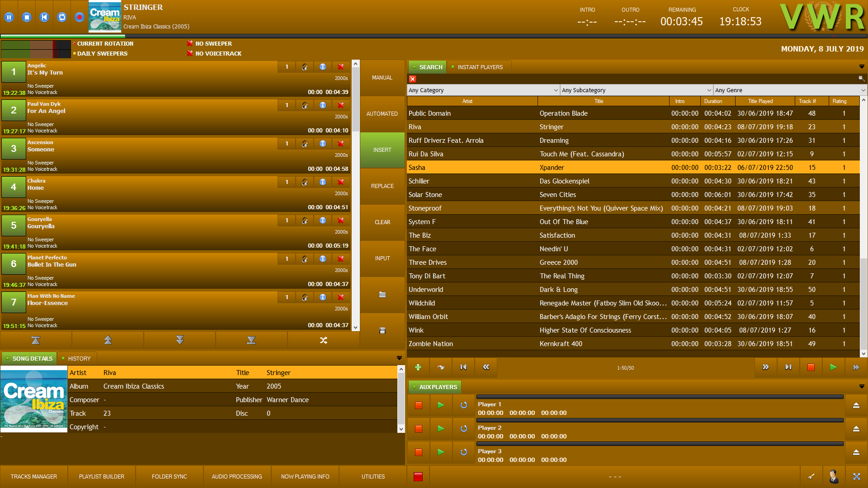The height and width of the screenshot is (488, 868).
Task: Open the Any Genre dropdown
Action: (x=790, y=90)
